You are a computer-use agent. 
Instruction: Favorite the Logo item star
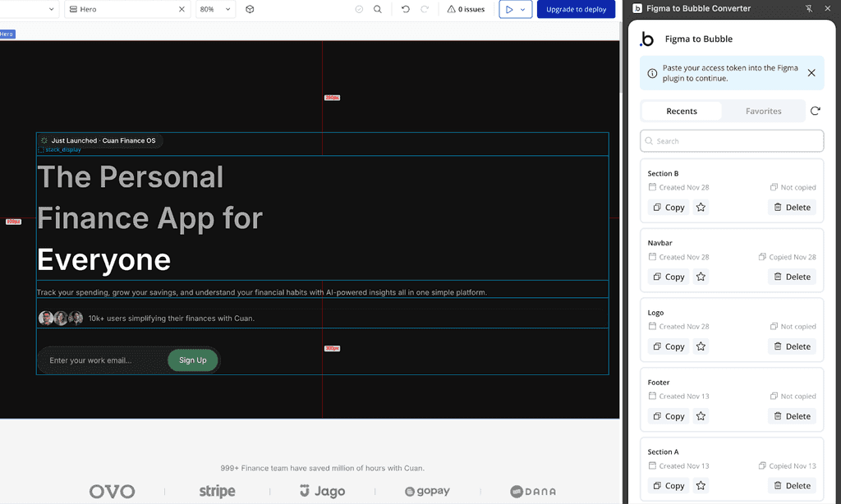point(701,346)
